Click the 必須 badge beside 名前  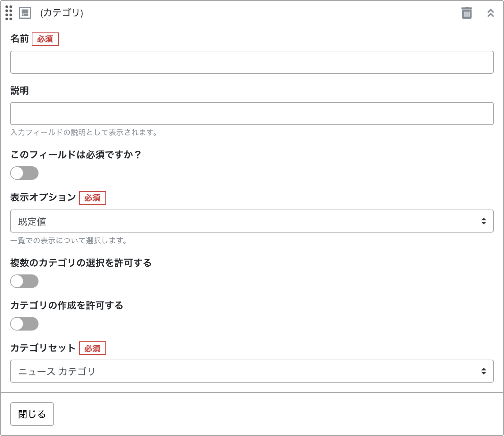[x=45, y=39]
